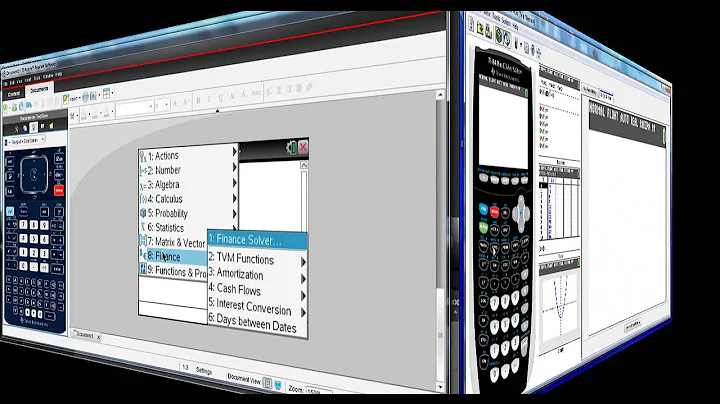This screenshot has width=720, height=404.
Task: Click the red key on Nspire keypad
Action: click(x=59, y=190)
